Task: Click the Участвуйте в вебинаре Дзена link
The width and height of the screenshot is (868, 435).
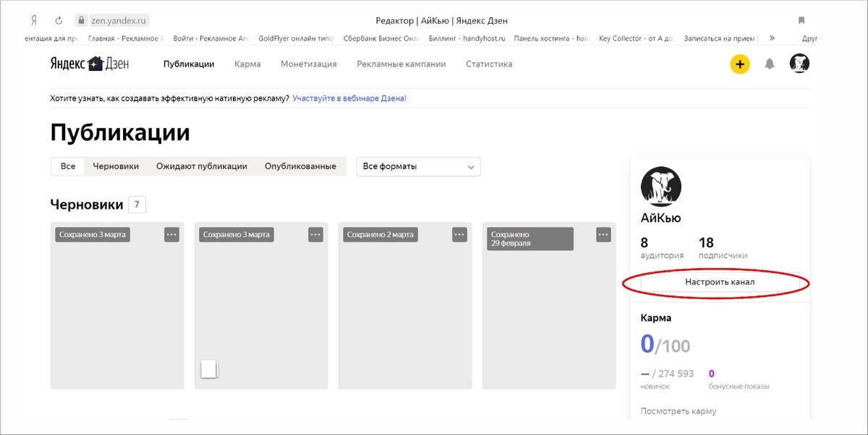Action: coord(349,98)
